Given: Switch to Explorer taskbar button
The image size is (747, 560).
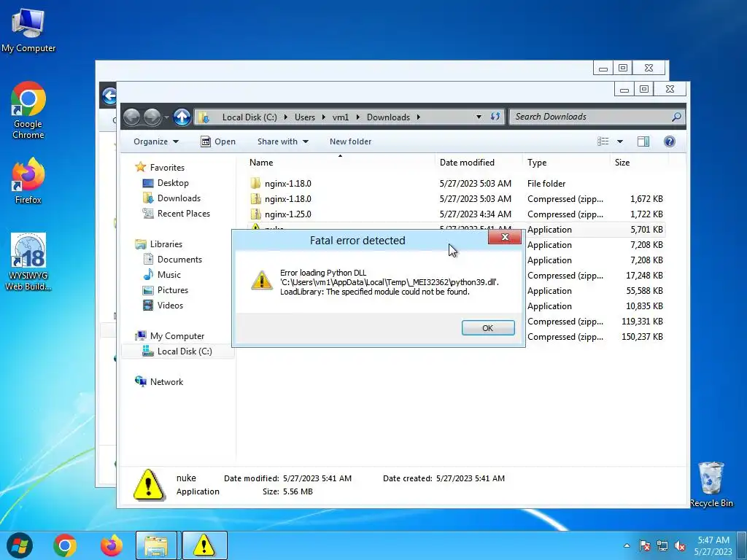Looking at the screenshot, I should (156, 545).
